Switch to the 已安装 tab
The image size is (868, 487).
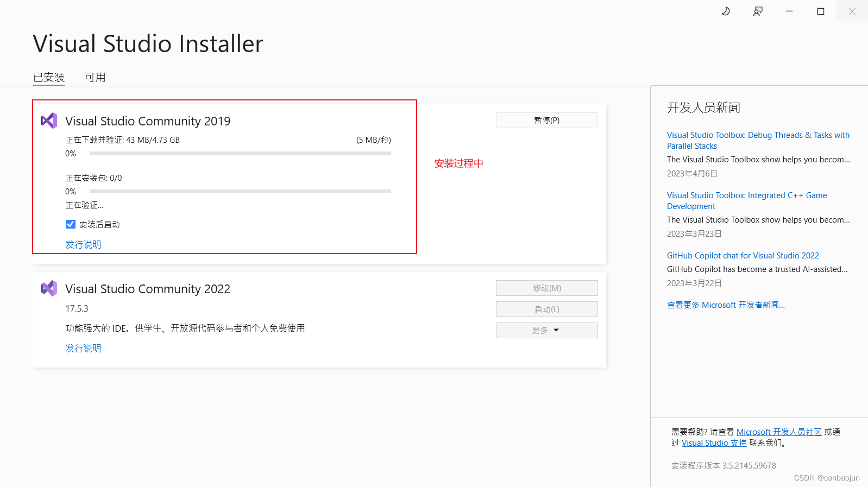tap(49, 77)
